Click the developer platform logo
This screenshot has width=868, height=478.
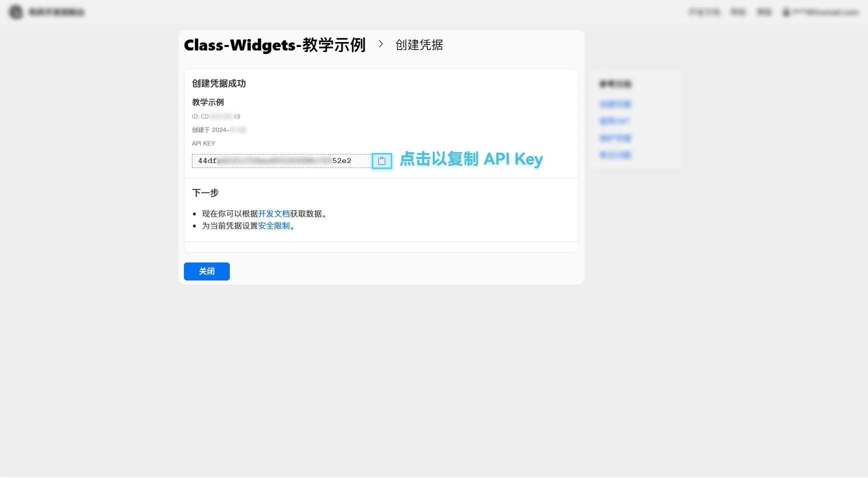(15, 11)
